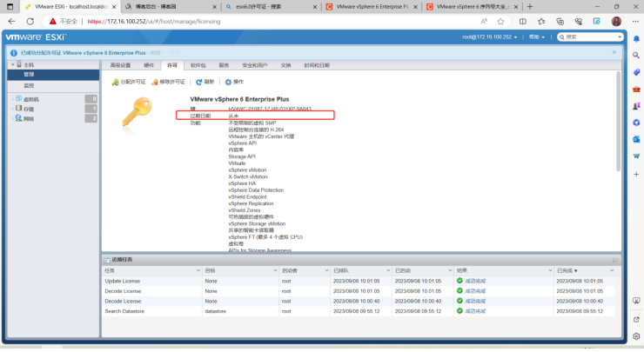Select Storage (存储) in navigator
The height and width of the screenshot is (352, 644).
[28, 109]
